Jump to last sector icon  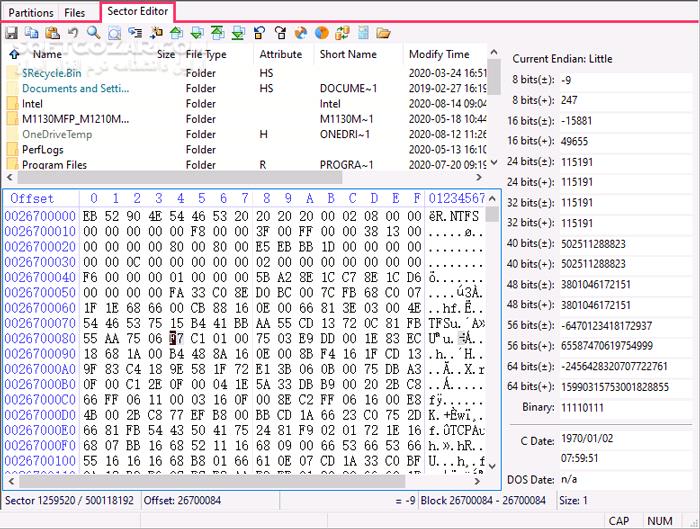click(x=238, y=33)
